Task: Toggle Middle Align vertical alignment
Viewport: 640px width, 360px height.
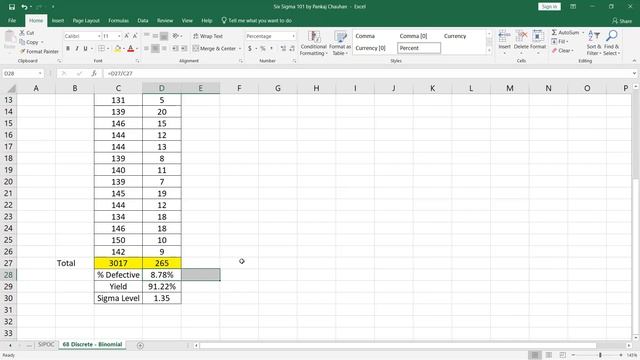Action: 155,36
